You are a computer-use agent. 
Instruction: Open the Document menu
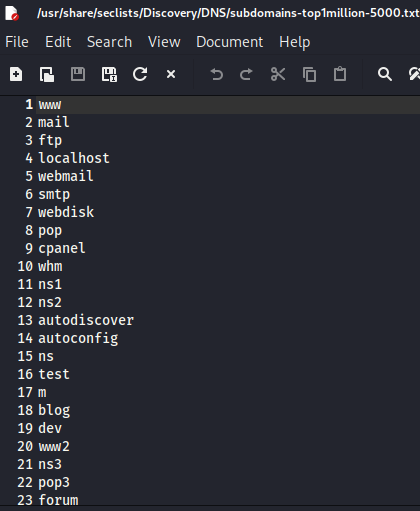[230, 42]
